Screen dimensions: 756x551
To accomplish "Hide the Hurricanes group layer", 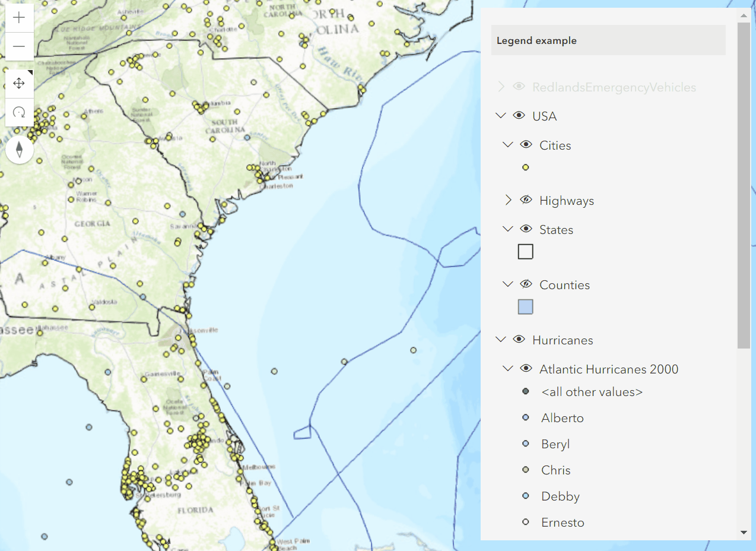I will pos(519,340).
